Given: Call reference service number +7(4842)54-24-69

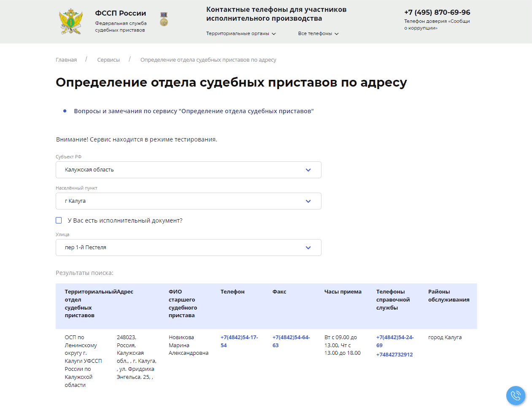Looking at the screenshot, I should coord(395,341).
